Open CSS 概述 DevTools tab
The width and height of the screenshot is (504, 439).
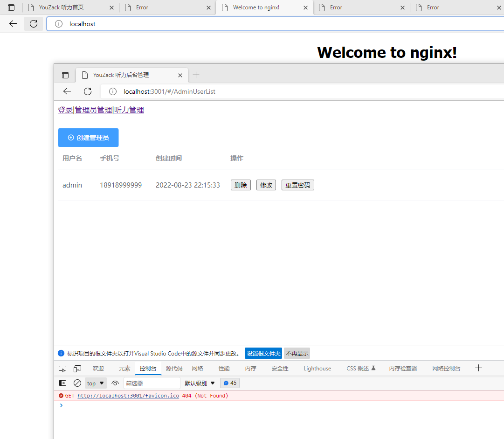pyautogui.click(x=361, y=369)
